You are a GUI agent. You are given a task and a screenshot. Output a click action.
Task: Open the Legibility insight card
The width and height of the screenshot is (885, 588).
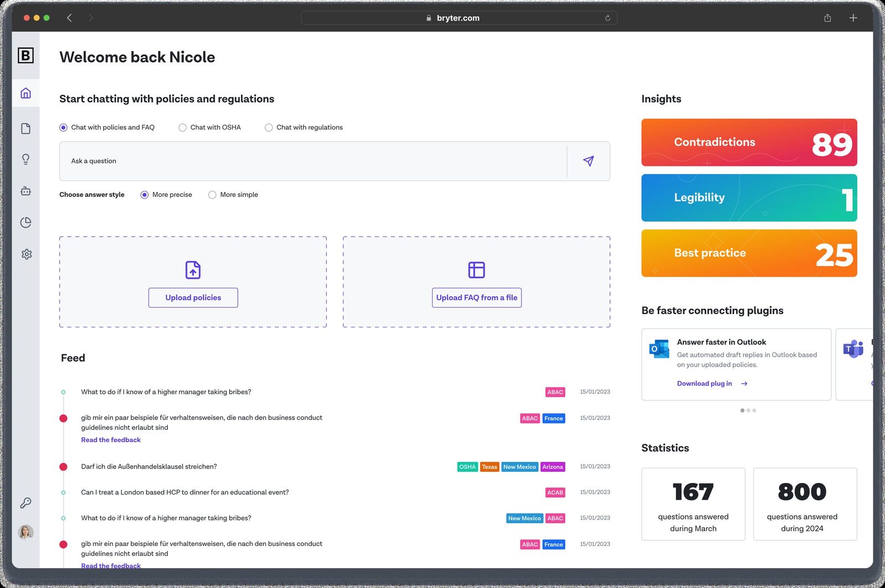pyautogui.click(x=749, y=197)
